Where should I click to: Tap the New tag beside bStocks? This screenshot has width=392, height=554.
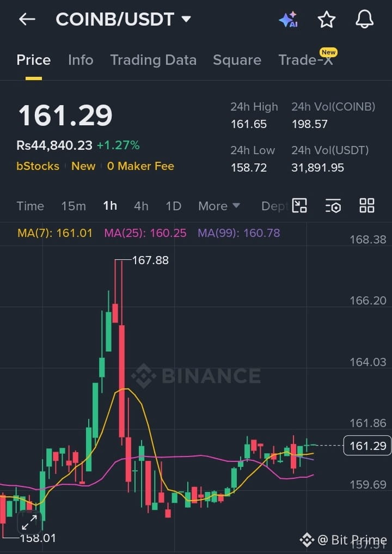point(83,166)
